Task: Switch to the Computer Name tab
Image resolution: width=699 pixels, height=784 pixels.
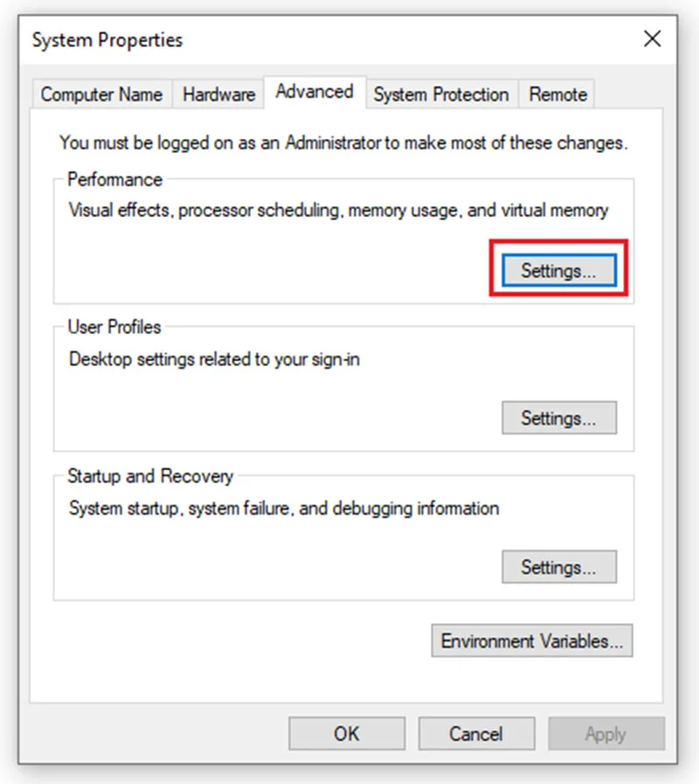Action: pyautogui.click(x=102, y=94)
